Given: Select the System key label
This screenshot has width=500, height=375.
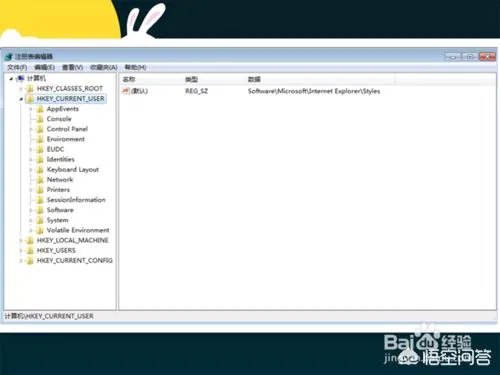Looking at the screenshot, I should tap(58, 220).
